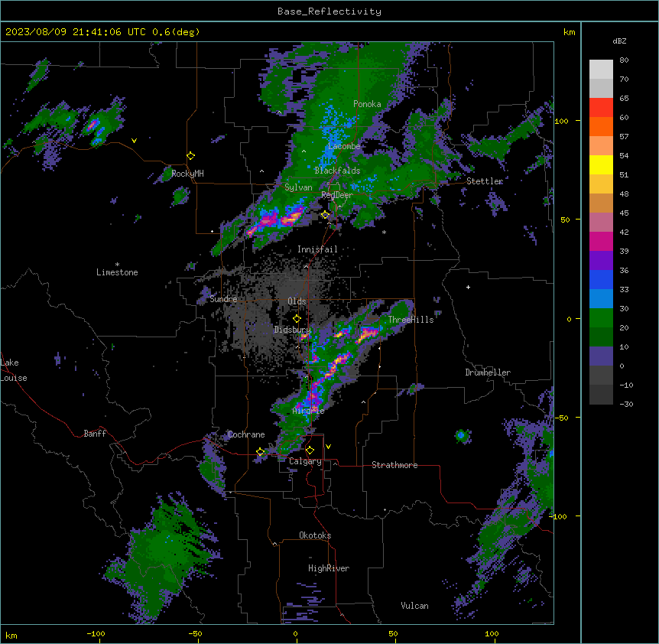Click the Lacombe city label

[344, 146]
